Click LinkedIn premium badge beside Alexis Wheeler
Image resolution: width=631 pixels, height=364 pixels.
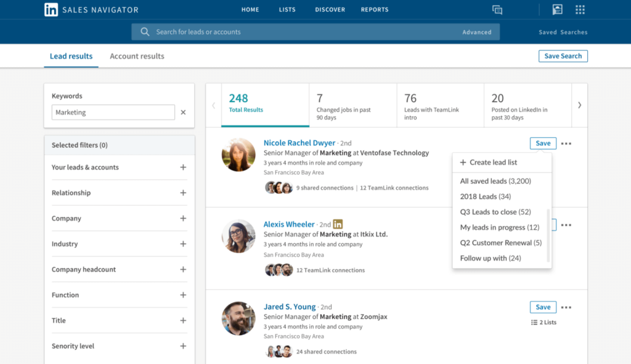[x=338, y=224]
